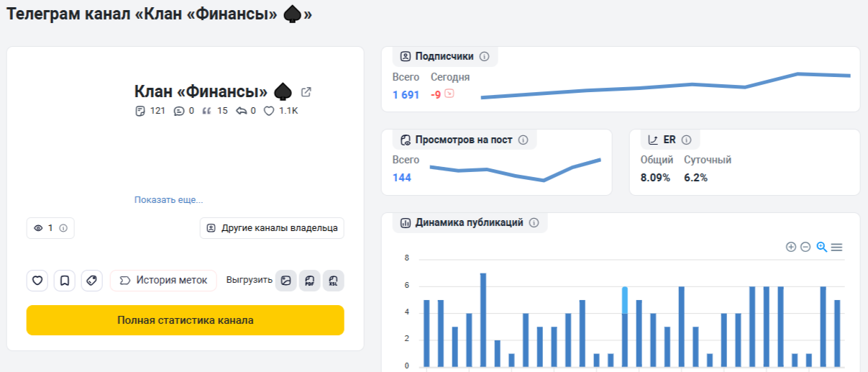Screen dimensions: 868x372
Task: Click the heart likes icon showing 1.1K
Action: click(x=269, y=111)
